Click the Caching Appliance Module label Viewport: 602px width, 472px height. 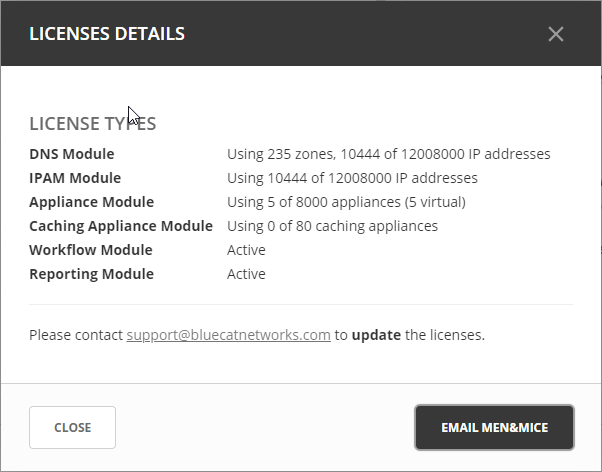pyautogui.click(x=121, y=226)
